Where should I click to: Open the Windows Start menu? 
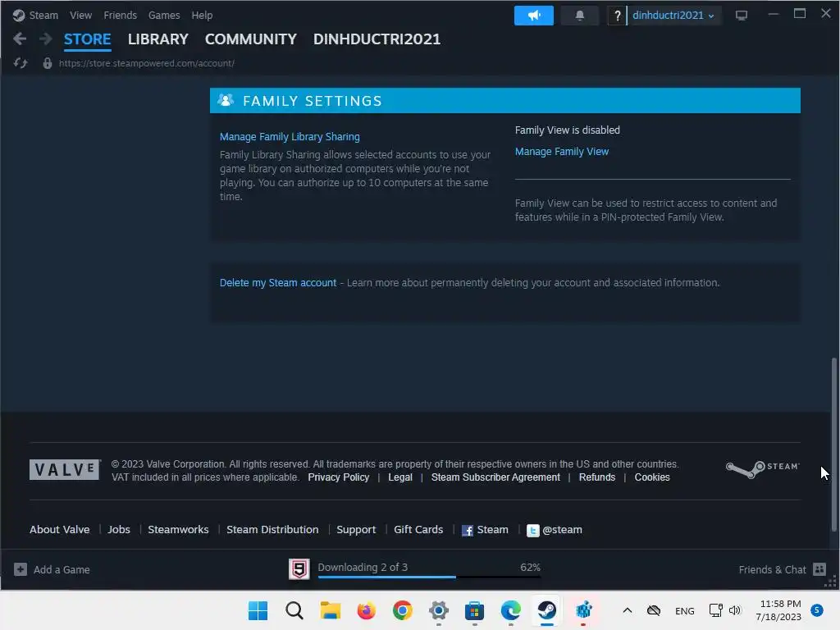[258, 610]
